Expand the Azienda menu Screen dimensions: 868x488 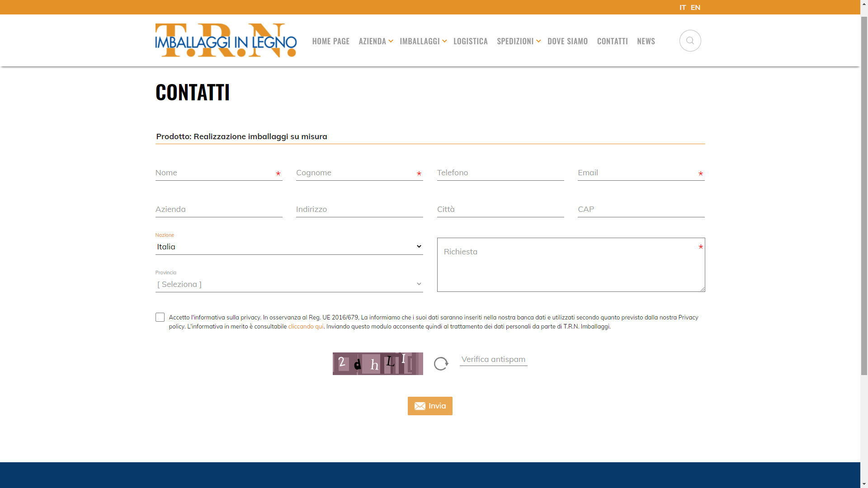[x=375, y=41]
